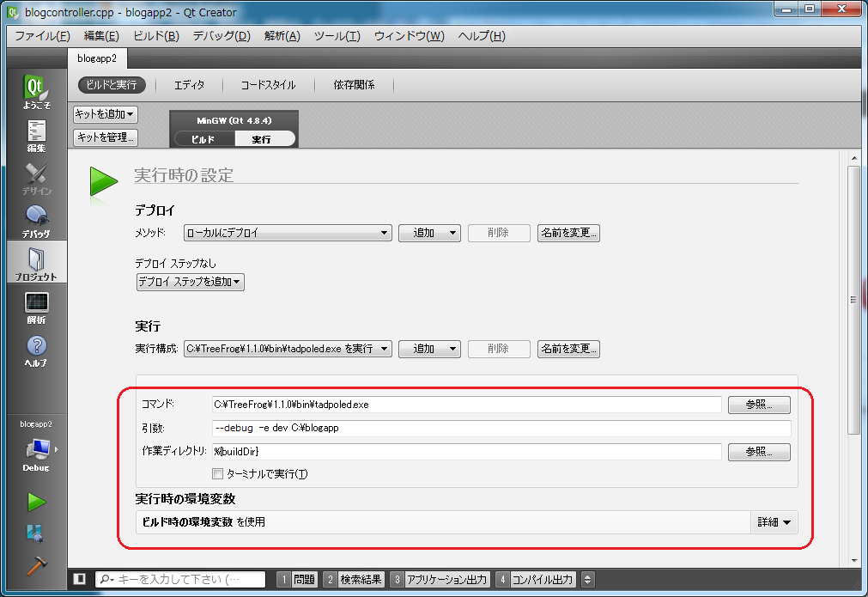Click 参照... next to コマンド
The height and width of the screenshot is (597, 868).
[x=759, y=405]
